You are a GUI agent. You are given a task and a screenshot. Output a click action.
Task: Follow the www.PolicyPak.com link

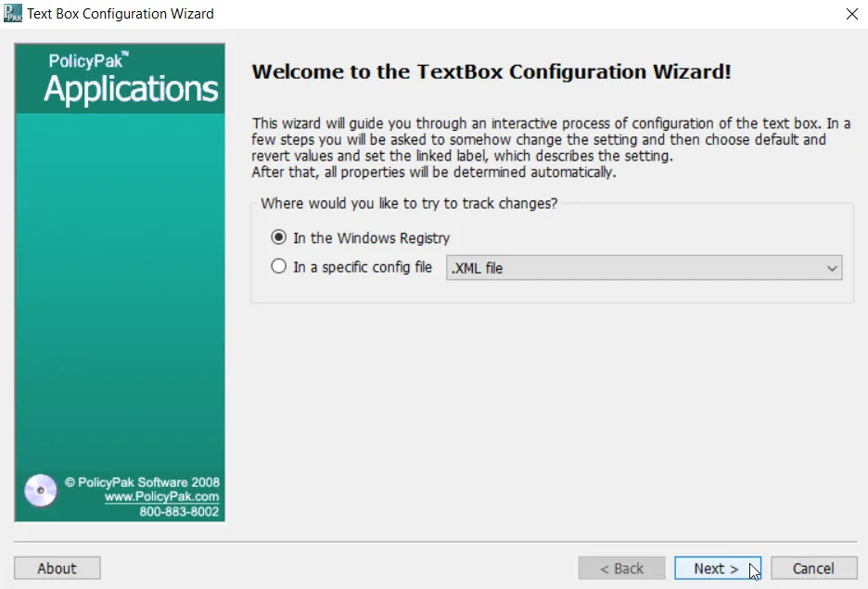pos(161,496)
